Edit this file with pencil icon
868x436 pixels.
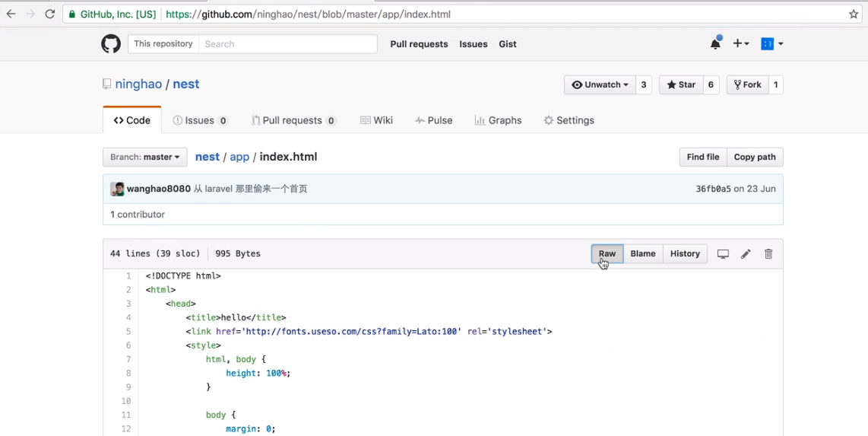click(x=746, y=253)
